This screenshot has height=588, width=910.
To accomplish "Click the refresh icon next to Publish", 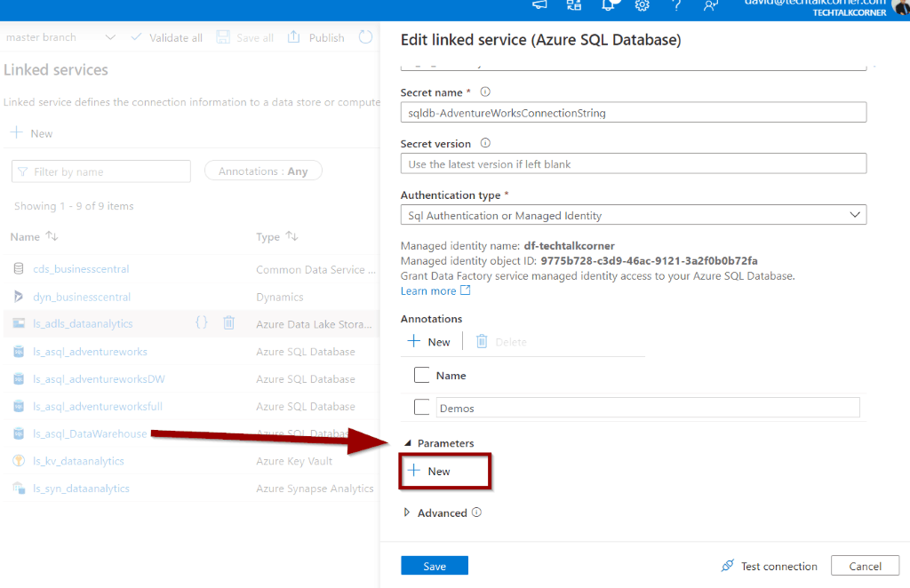I will (365, 37).
